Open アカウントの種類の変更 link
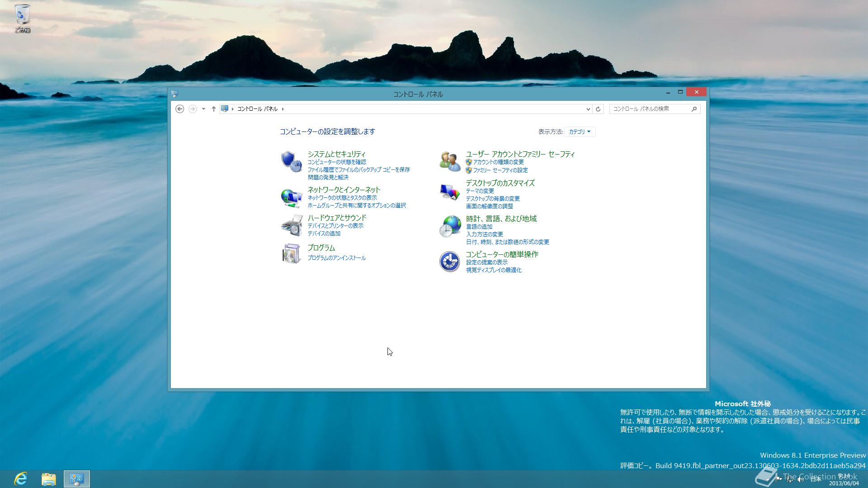The image size is (868, 488). coord(498,162)
